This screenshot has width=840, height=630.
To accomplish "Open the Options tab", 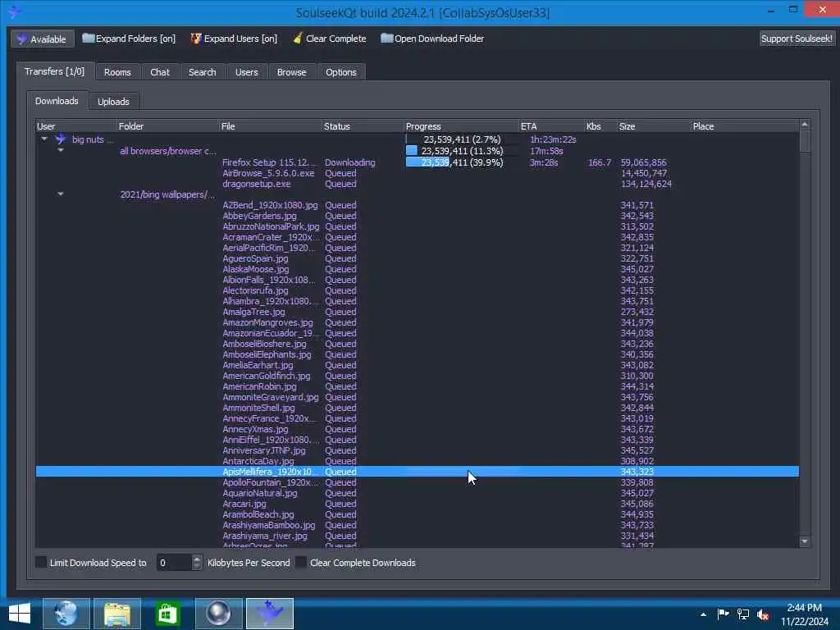I will click(x=340, y=72).
